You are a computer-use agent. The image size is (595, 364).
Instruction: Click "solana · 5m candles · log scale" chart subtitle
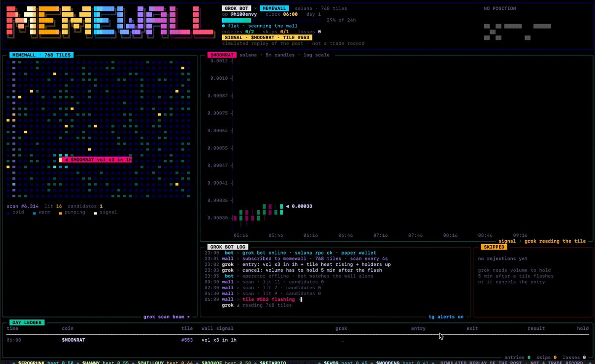285,55
